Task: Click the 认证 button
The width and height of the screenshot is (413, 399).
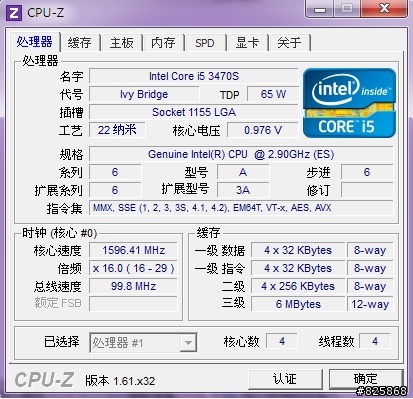Action: [285, 379]
